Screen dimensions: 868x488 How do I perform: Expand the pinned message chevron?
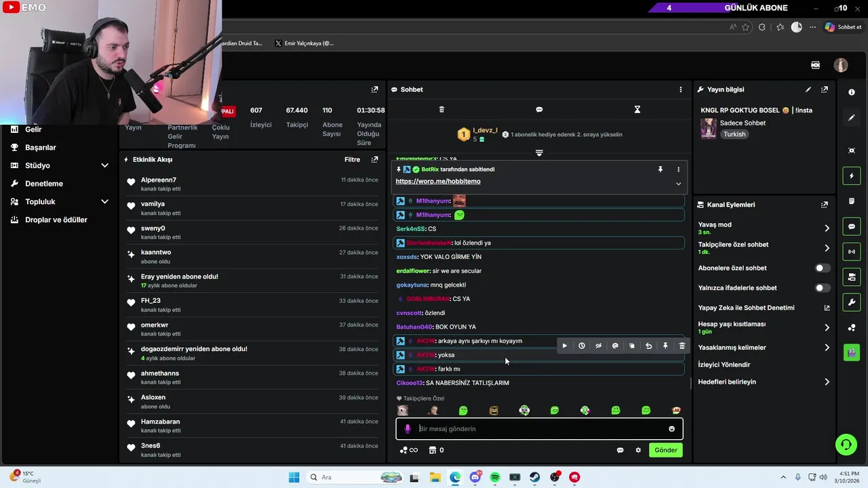click(678, 184)
